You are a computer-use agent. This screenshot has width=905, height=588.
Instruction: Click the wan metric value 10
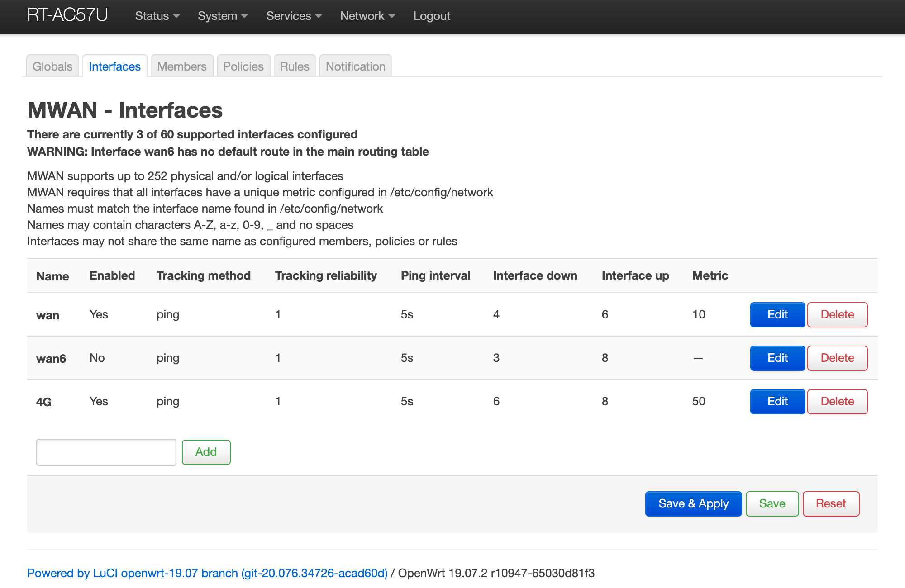click(699, 314)
